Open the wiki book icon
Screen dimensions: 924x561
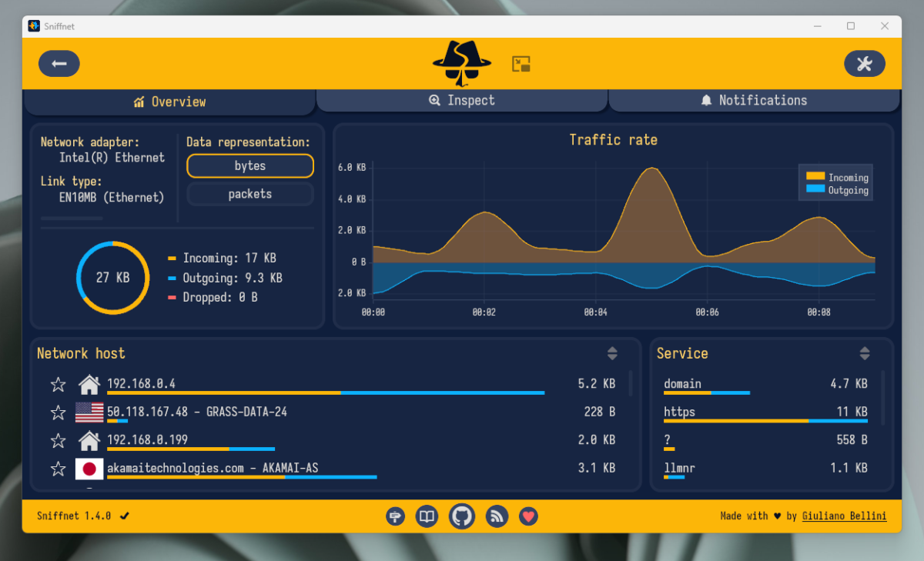point(427,516)
